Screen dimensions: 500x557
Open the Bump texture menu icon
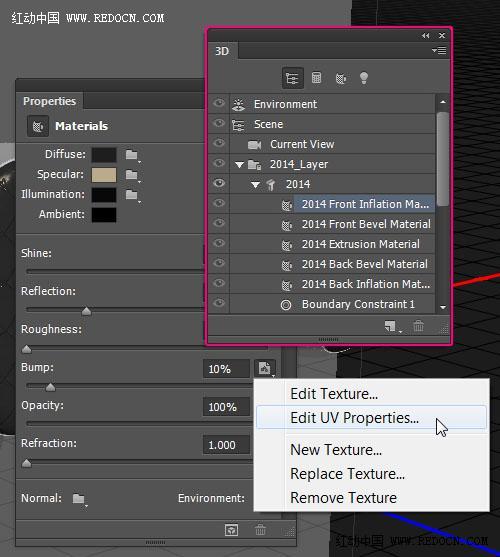click(x=265, y=368)
